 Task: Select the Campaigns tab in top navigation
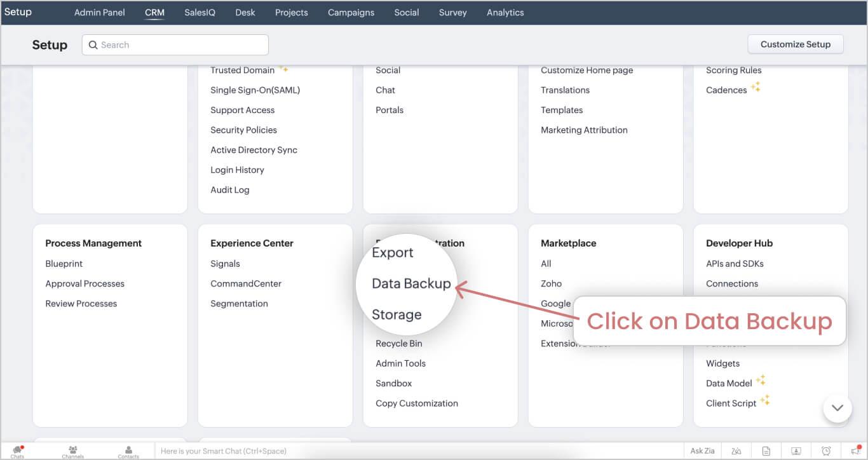pyautogui.click(x=351, y=12)
